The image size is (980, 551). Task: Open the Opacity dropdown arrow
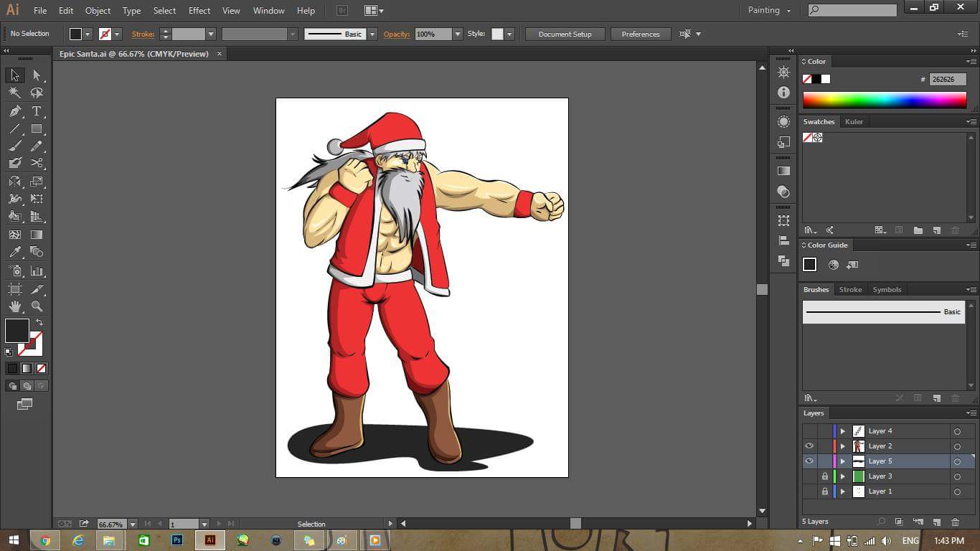pos(457,34)
